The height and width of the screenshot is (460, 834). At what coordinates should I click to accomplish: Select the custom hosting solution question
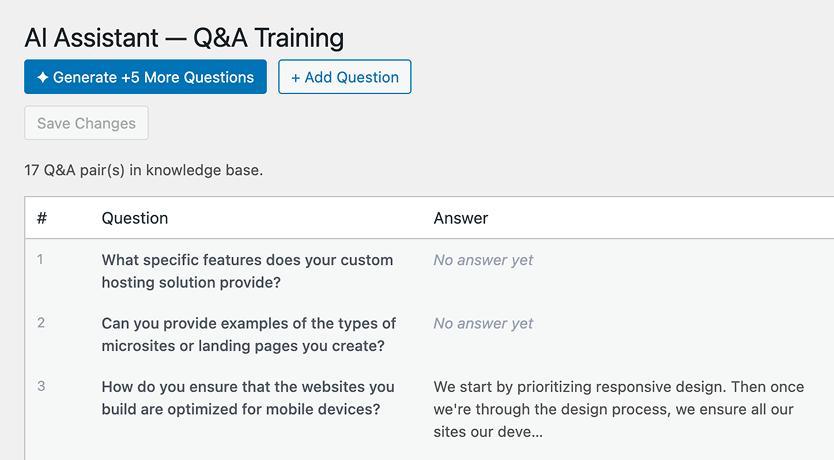(x=247, y=271)
